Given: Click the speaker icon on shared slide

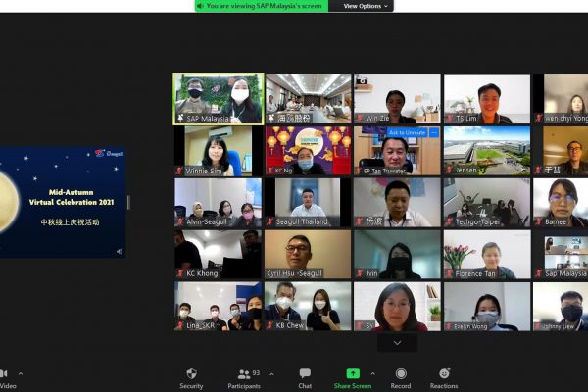Looking at the screenshot, I should click(x=120, y=251).
